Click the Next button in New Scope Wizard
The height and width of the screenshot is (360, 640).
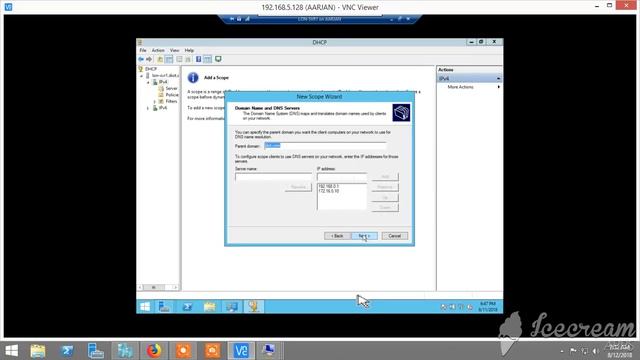click(x=364, y=236)
